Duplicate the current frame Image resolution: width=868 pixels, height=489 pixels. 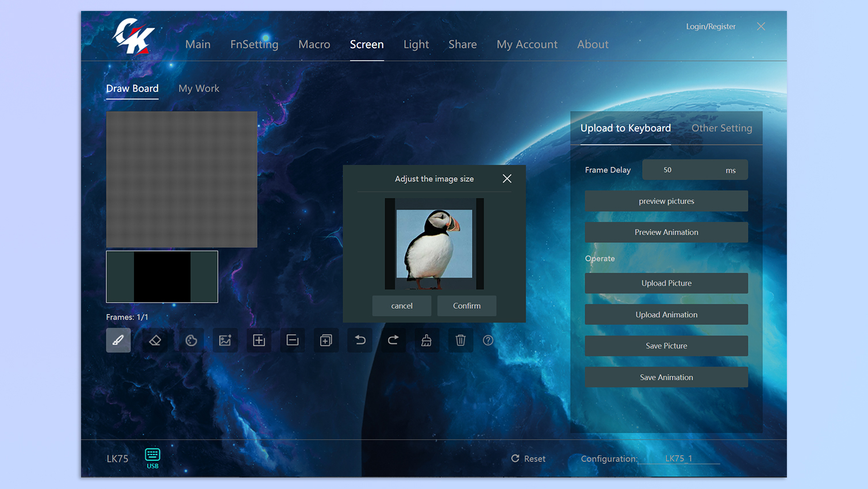pyautogui.click(x=326, y=341)
